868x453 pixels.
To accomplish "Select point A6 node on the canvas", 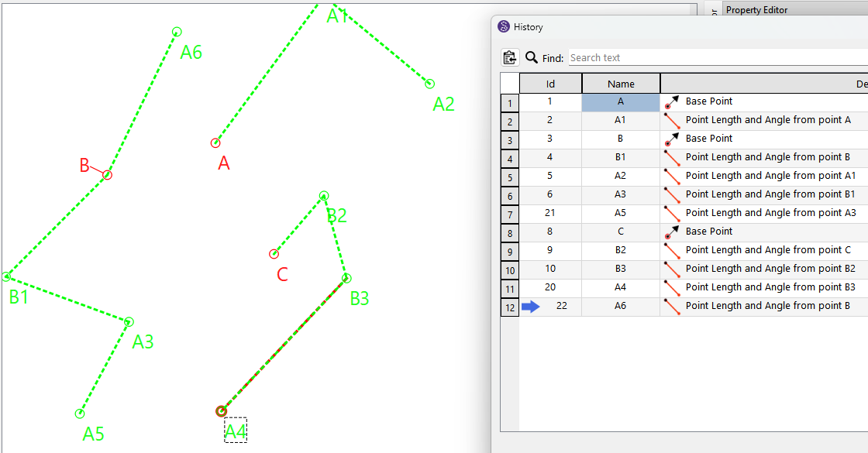I will click(177, 32).
